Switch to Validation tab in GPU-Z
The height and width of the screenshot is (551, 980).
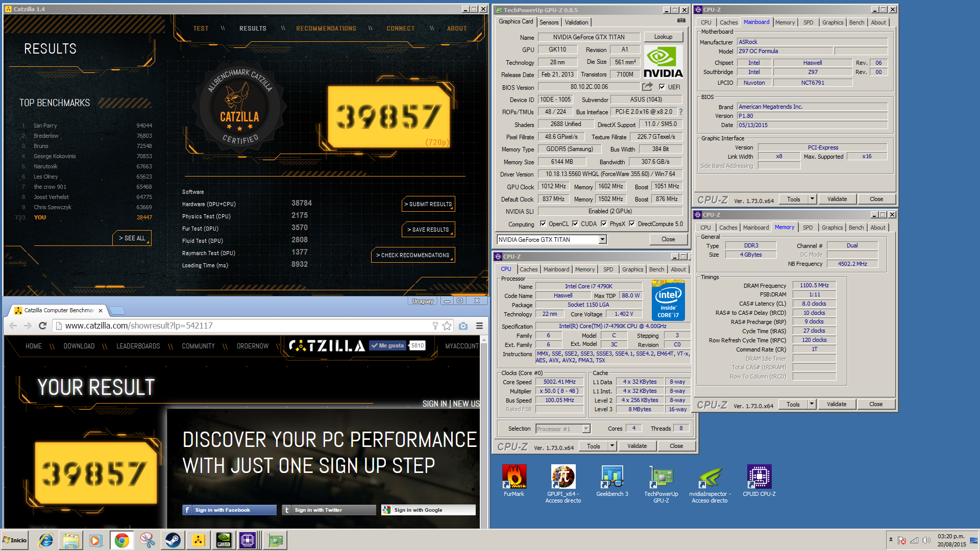(x=576, y=22)
